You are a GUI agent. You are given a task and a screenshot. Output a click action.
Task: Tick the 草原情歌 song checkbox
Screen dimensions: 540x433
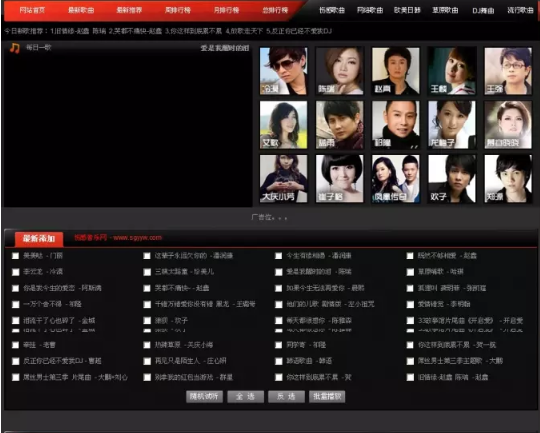point(410,272)
